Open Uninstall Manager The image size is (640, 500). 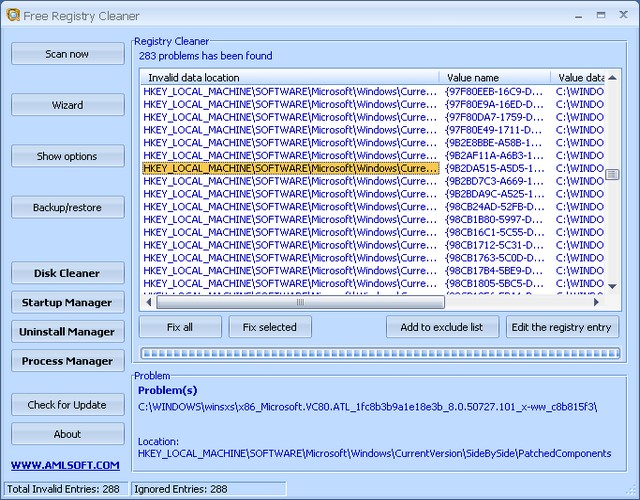tap(68, 331)
